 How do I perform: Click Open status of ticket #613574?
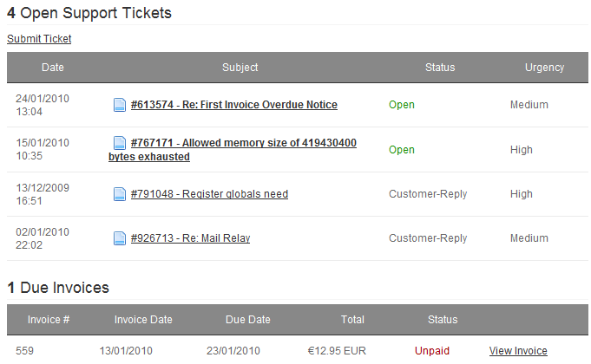[402, 105]
